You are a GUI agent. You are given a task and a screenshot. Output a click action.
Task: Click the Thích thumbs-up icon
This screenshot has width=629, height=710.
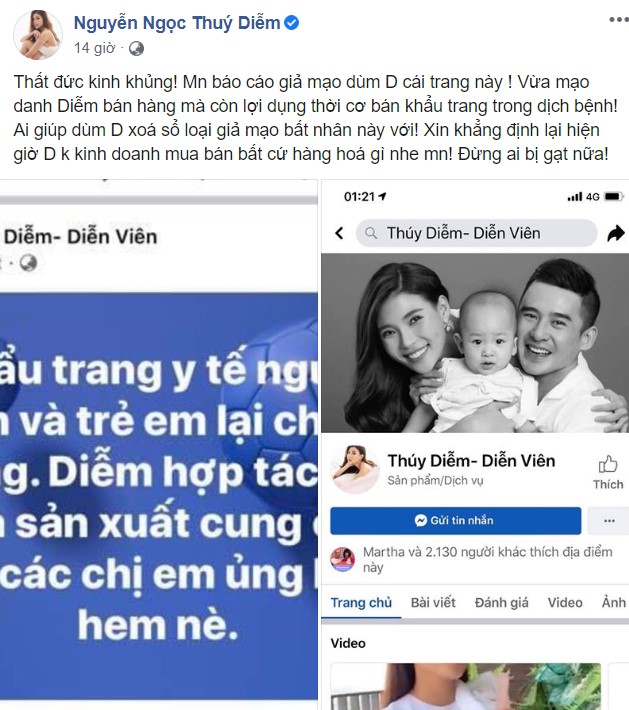click(608, 464)
